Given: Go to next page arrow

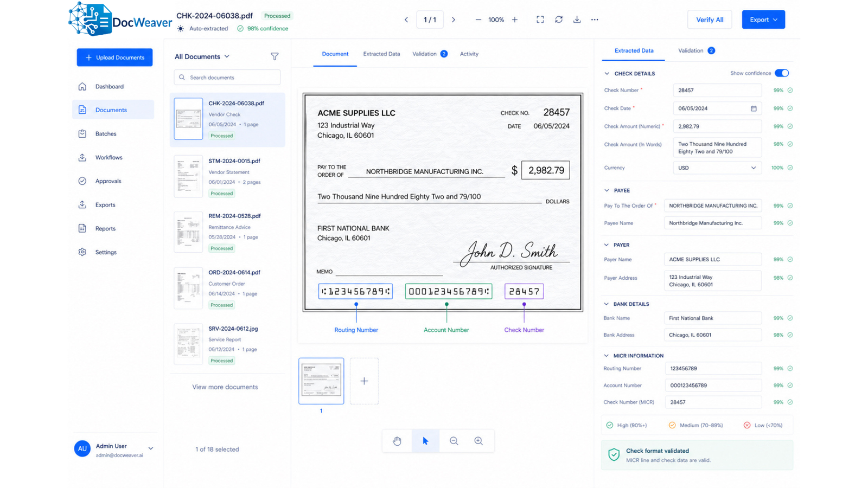Looking at the screenshot, I should 454,20.
